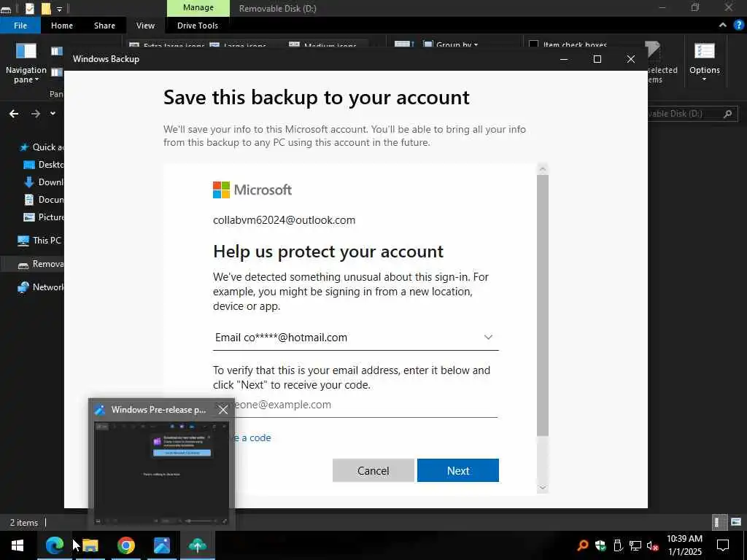The width and height of the screenshot is (747, 560).
Task: Click the safely remove hardware tray icon
Action: (x=618, y=545)
